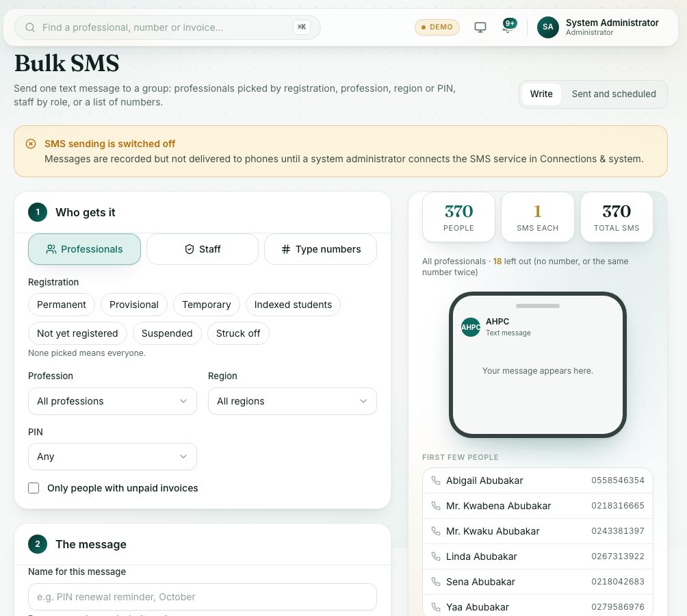Select the Staff recipient tab
This screenshot has width=687, height=616.
[x=203, y=249]
